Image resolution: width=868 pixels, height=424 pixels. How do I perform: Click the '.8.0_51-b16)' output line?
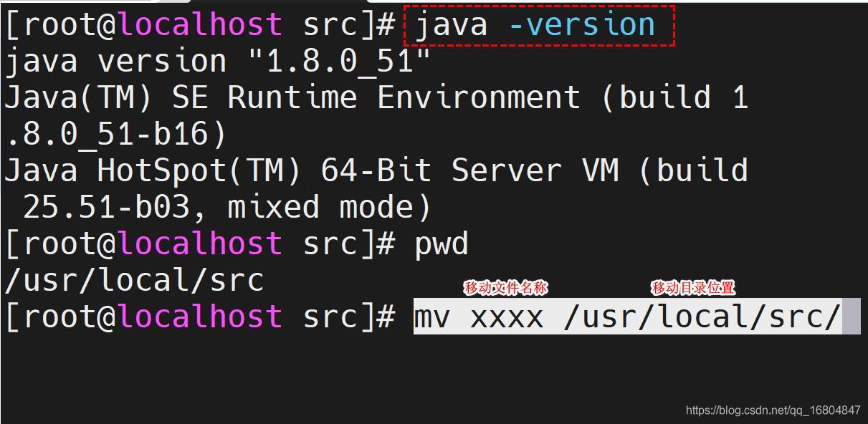point(115,135)
